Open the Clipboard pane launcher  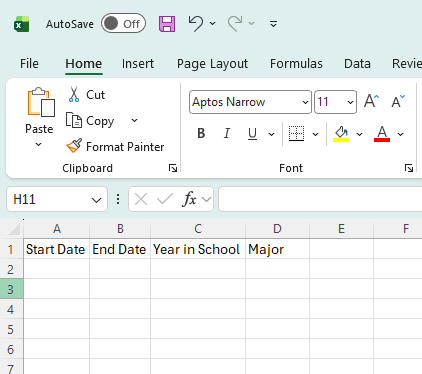pos(173,168)
